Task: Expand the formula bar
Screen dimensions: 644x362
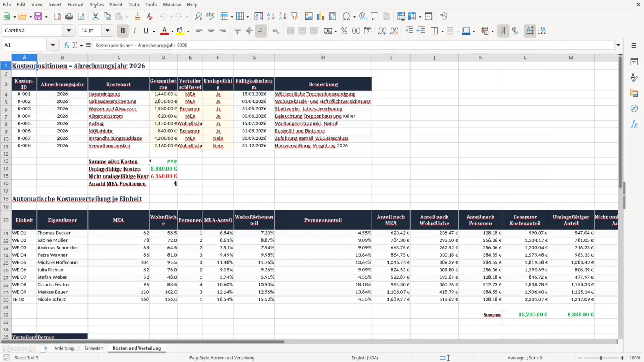Action: pyautogui.click(x=618, y=45)
